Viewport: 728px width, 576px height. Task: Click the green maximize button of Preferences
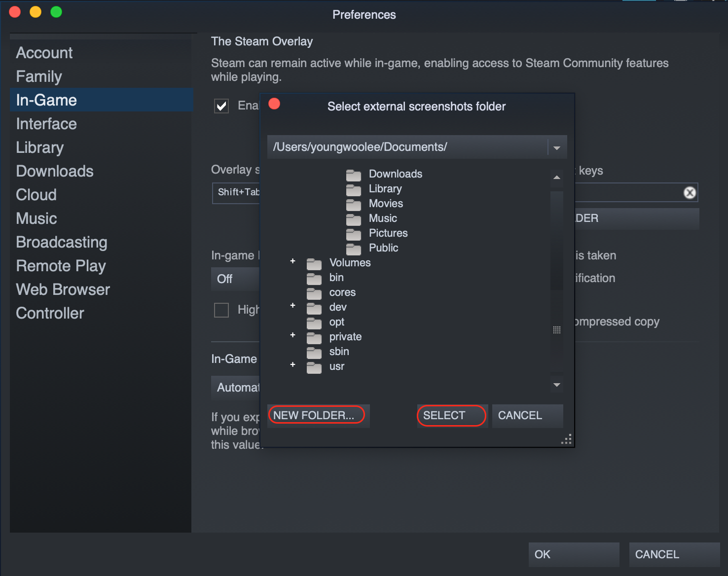point(56,12)
